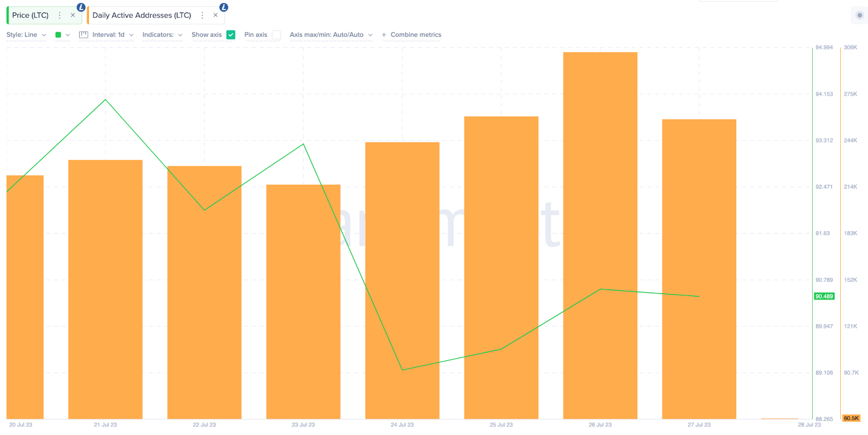Uncheck the Show axis checkbox

pos(231,35)
